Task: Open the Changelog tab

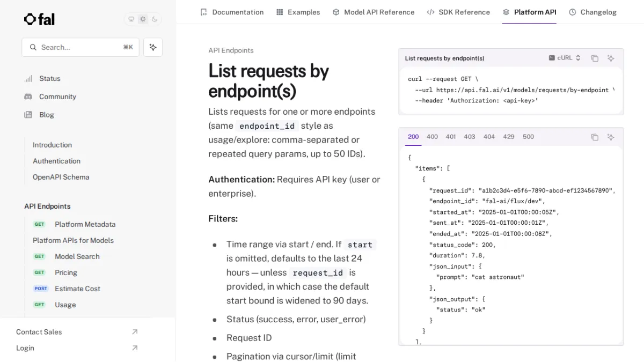Action: (x=592, y=12)
